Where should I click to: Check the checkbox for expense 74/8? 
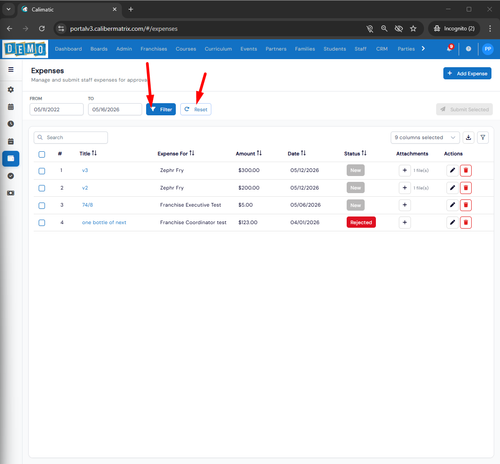42,205
